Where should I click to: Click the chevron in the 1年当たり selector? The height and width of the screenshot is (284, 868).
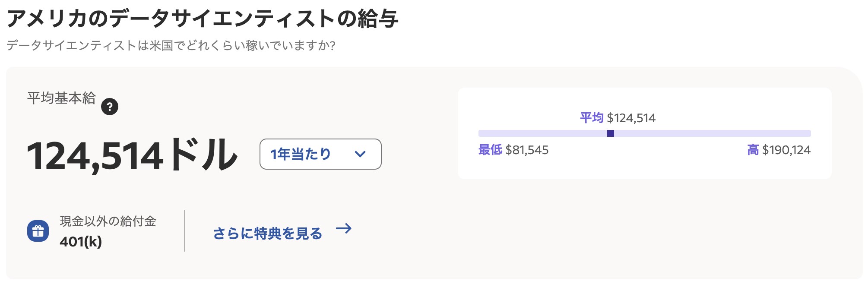(360, 154)
